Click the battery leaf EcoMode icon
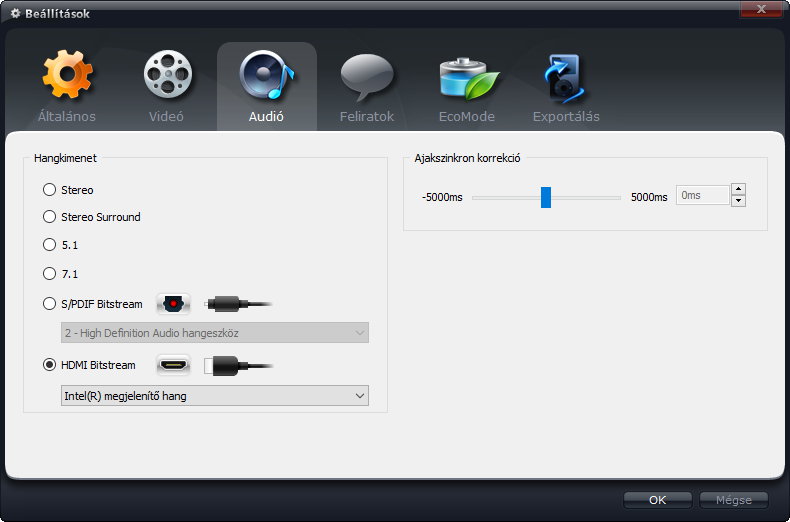 click(469, 79)
